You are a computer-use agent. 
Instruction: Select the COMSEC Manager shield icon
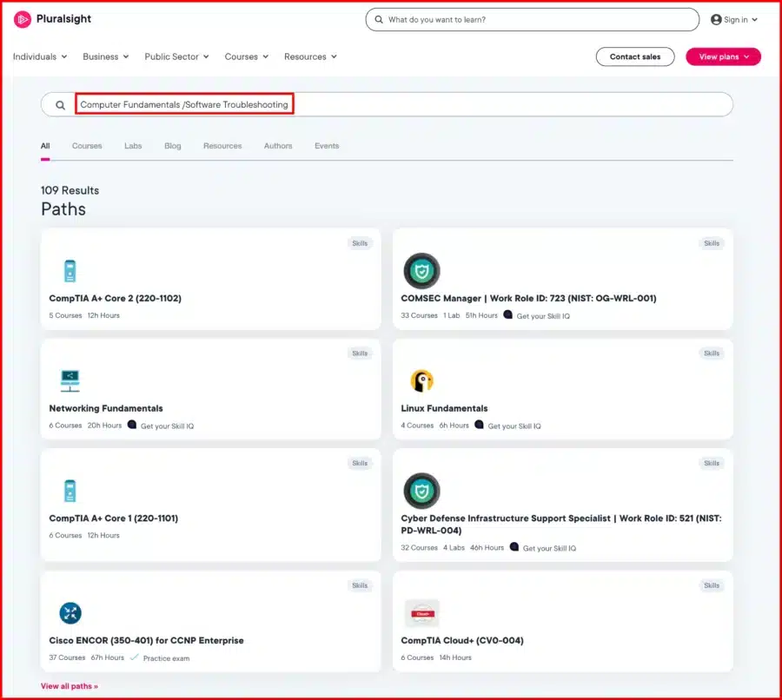pos(421,270)
